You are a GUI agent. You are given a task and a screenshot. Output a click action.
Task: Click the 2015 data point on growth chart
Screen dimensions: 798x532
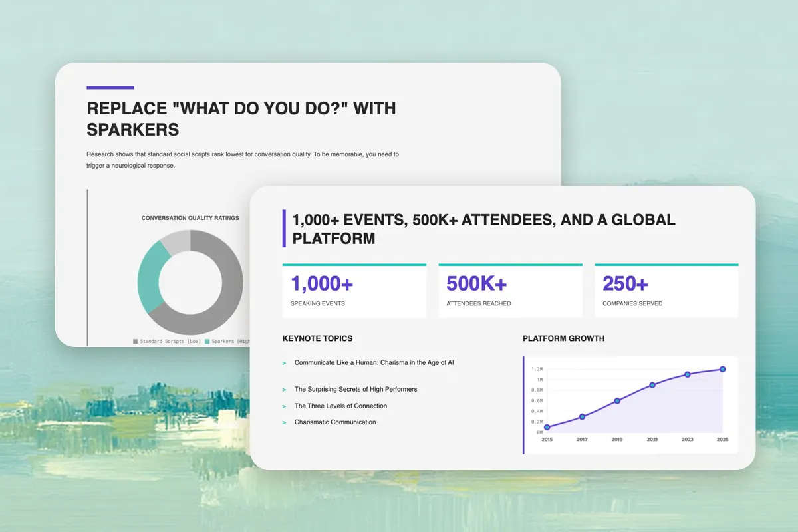(x=547, y=427)
